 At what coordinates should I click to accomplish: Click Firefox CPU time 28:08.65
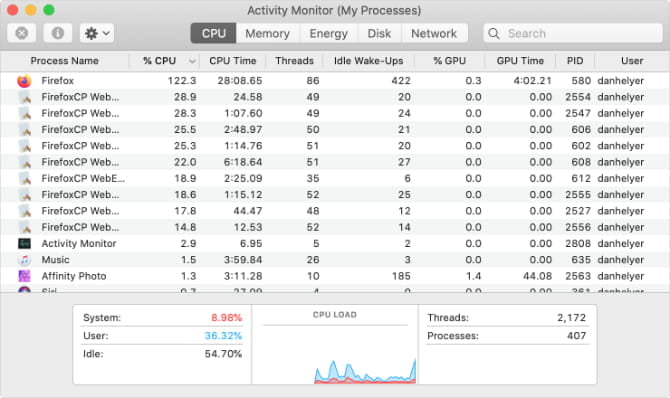(x=240, y=80)
